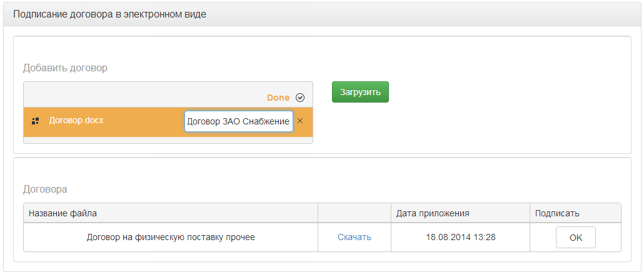This screenshot has width=644, height=272.
Task: Click the file icon beside Договор.docx
Action: (36, 121)
